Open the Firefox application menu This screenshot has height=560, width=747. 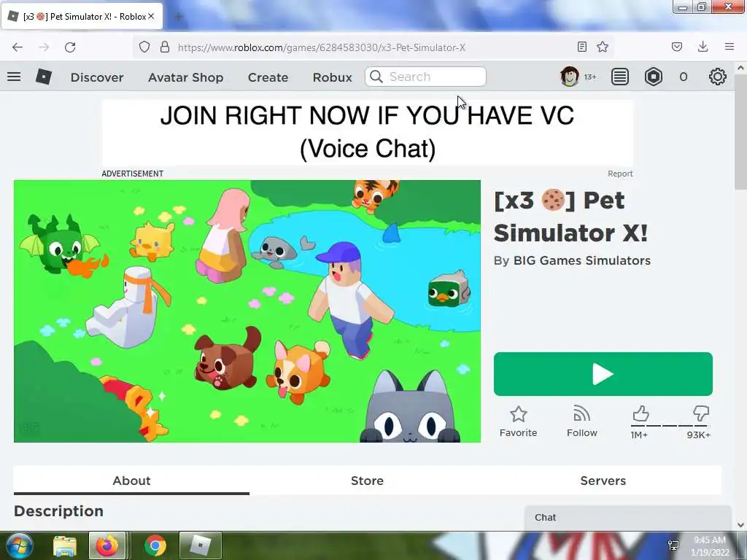tap(729, 47)
